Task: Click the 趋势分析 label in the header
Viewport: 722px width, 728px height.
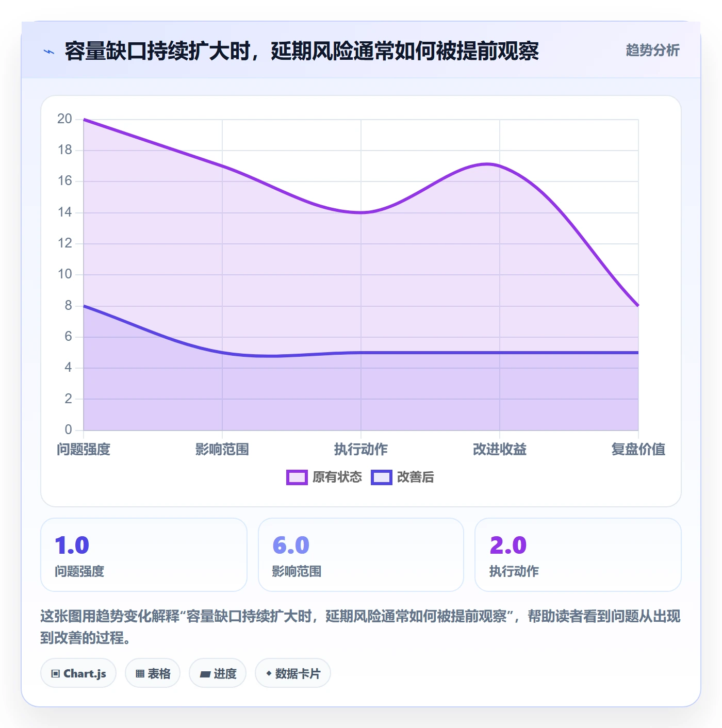Action: 652,50
